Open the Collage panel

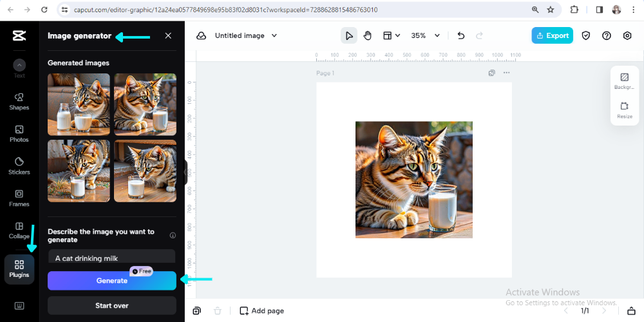[19, 231]
